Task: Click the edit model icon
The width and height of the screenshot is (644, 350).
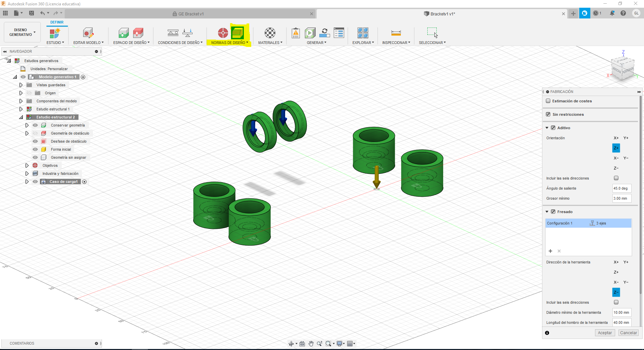Action: 88,33
